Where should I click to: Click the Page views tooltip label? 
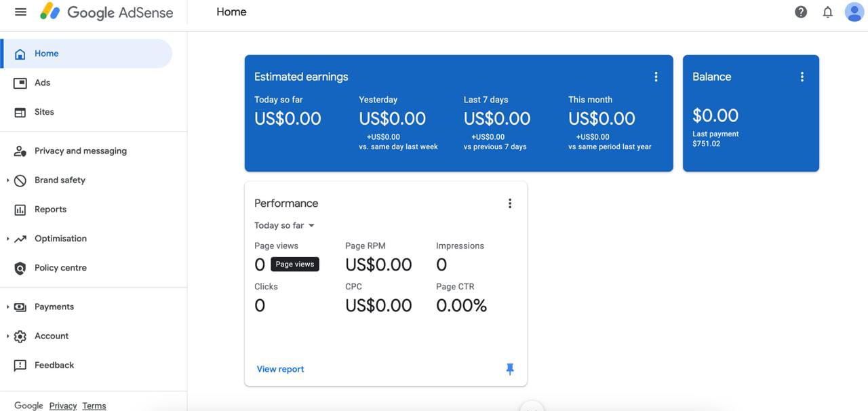point(295,265)
